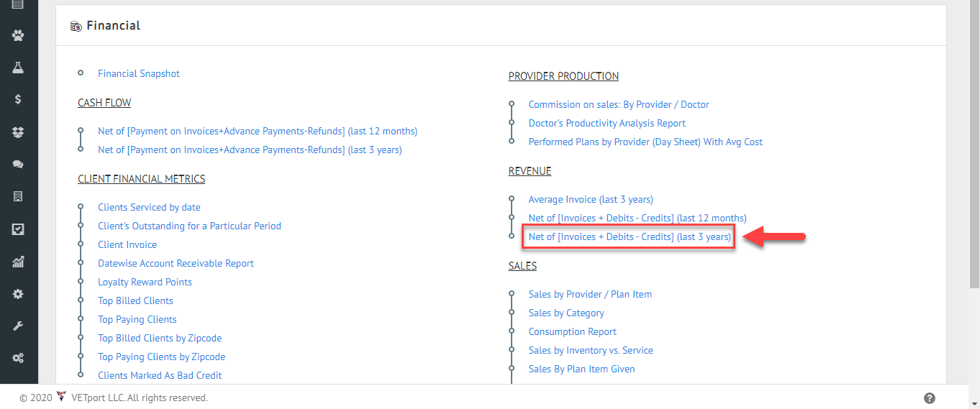Open Net of Invoices + Debits - Credits (last 12 months)
980x409 pixels.
click(x=638, y=218)
